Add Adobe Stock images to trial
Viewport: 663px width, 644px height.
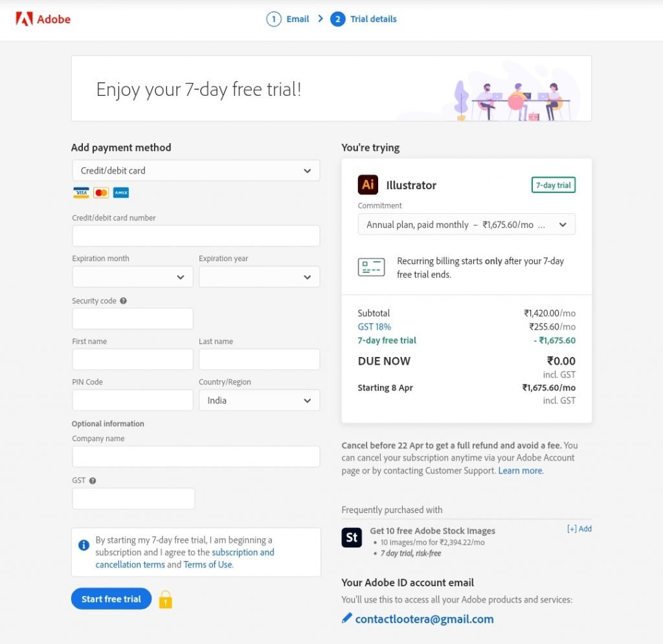tap(579, 529)
